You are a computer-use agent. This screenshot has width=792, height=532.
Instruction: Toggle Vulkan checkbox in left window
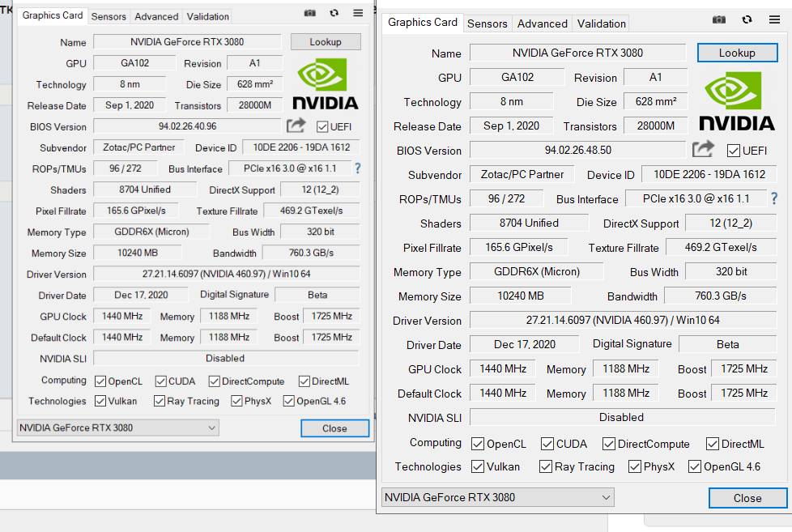100,401
